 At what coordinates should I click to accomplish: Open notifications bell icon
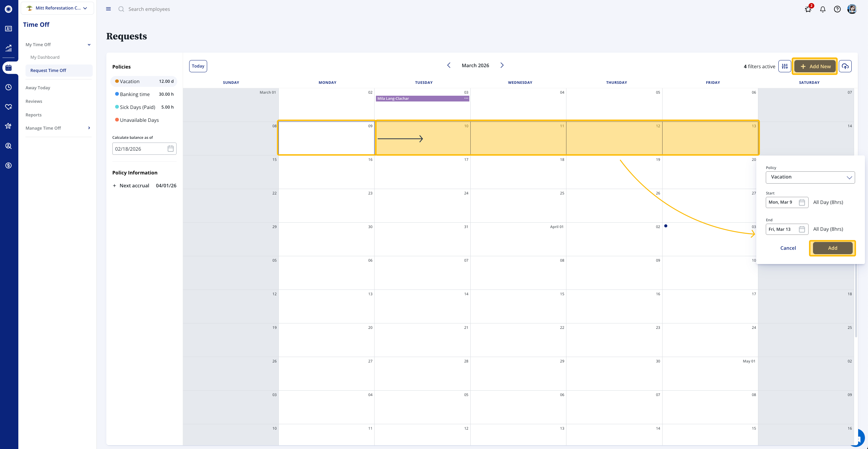(822, 10)
